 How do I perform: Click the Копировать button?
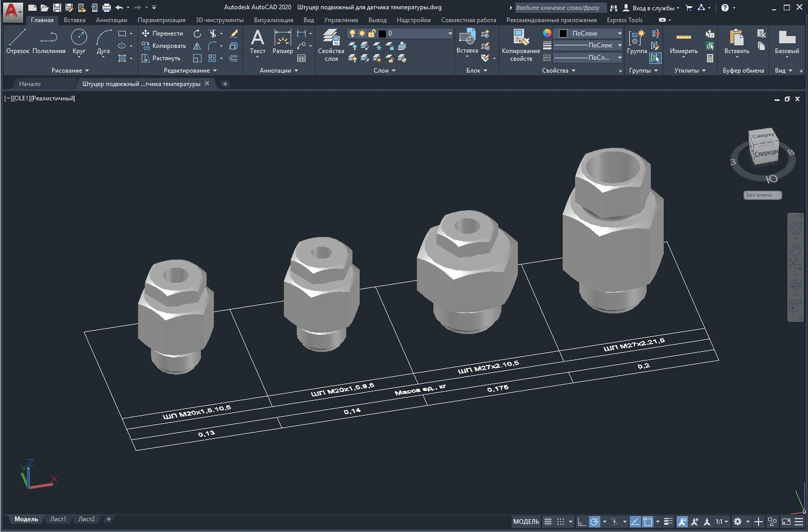[x=164, y=46]
